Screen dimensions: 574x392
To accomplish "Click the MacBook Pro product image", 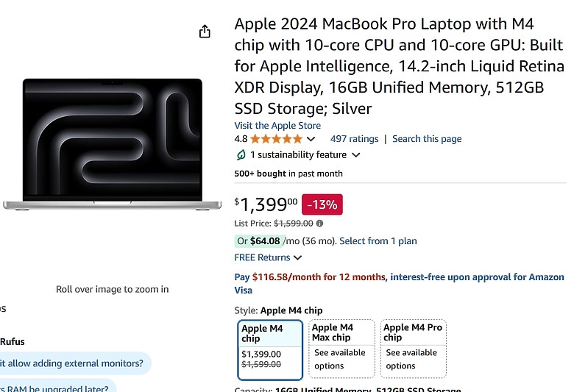I will coord(113,144).
